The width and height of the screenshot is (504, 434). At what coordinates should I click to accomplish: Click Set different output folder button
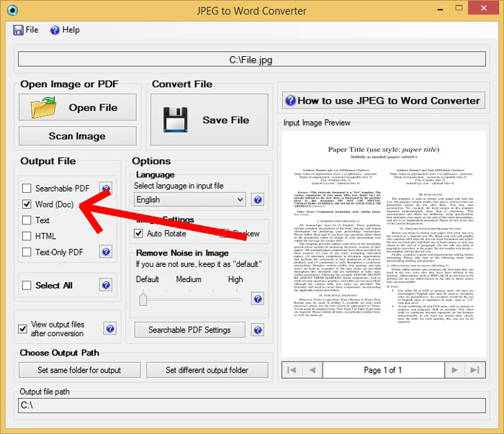coord(207,370)
